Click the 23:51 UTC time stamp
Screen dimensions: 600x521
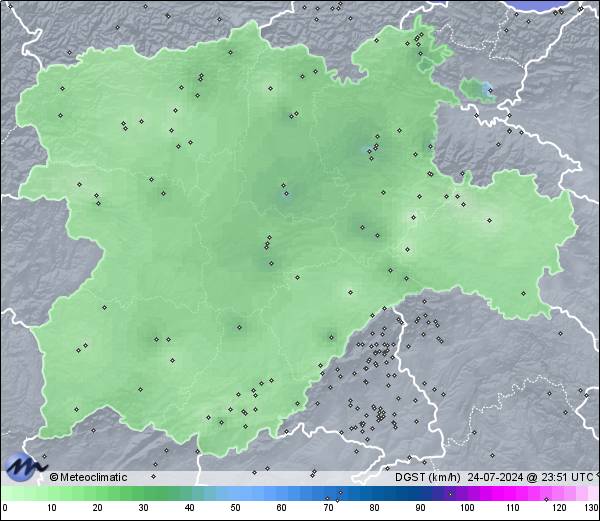click(x=565, y=477)
